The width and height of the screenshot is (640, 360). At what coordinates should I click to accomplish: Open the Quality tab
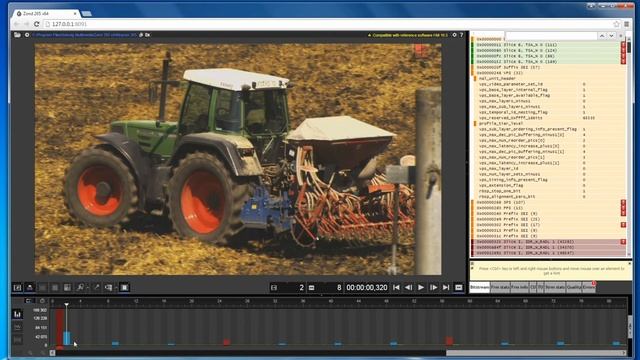point(573,288)
